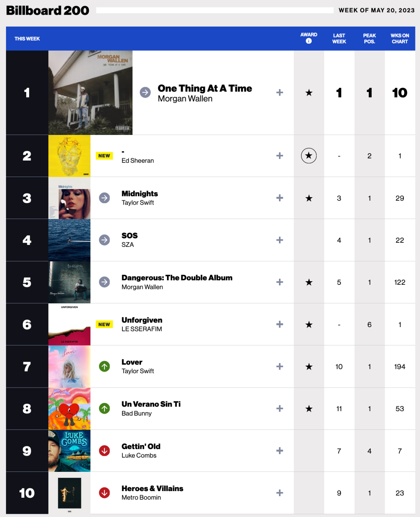Expand details for Midnights by Taylor Swift
The height and width of the screenshot is (517, 420).
pos(280,198)
